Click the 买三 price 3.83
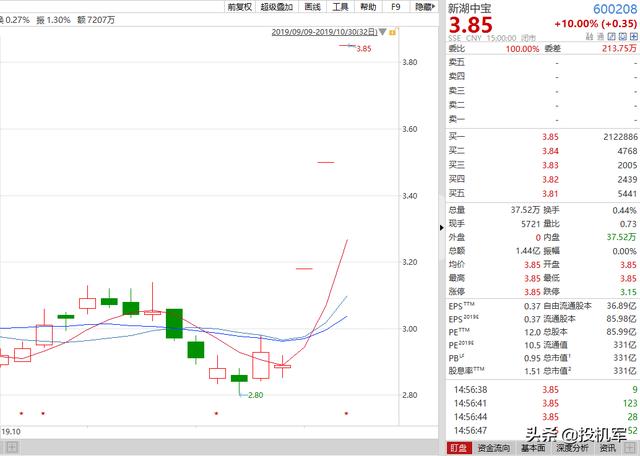This screenshot has width=640, height=456. pos(550,165)
